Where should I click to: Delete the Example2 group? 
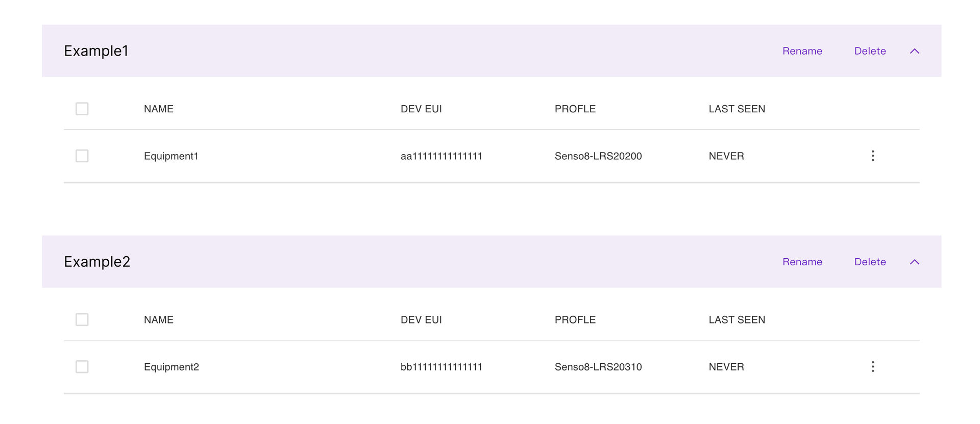870,262
